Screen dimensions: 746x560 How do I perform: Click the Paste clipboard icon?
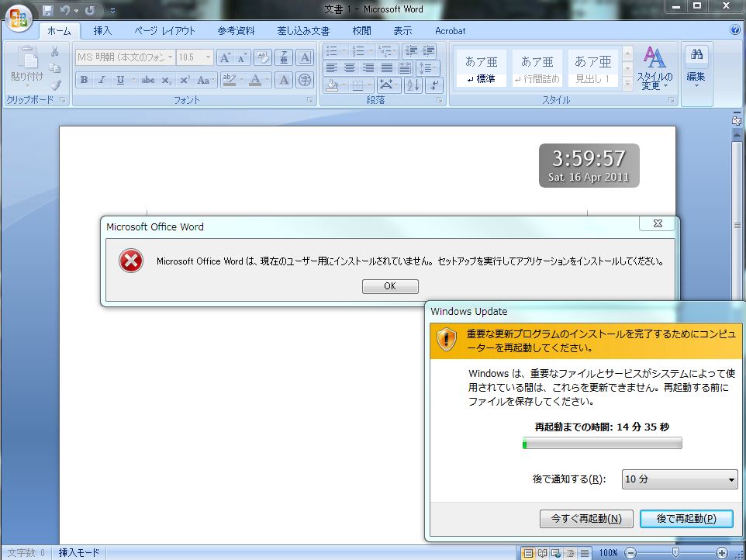point(28,57)
